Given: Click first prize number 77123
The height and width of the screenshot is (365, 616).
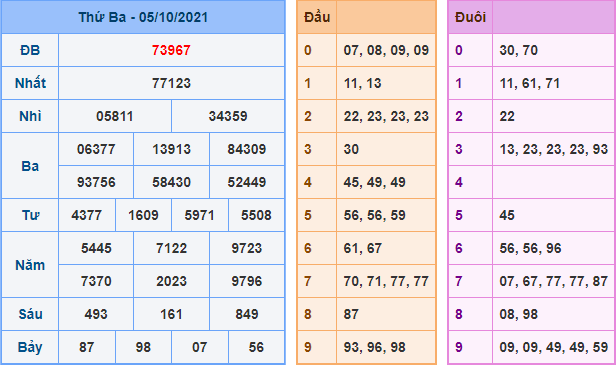Looking at the screenshot, I should (x=171, y=83).
